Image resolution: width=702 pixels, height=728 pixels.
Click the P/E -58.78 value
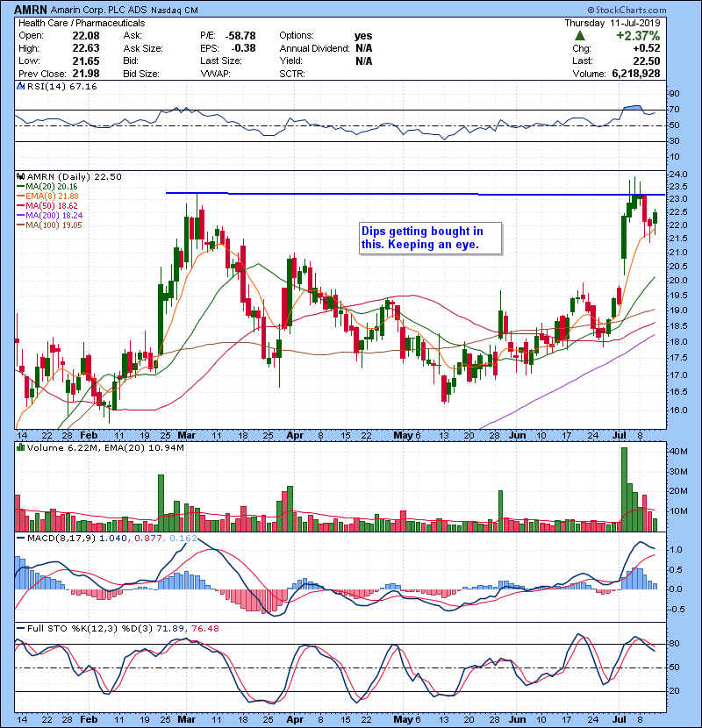coord(240,36)
